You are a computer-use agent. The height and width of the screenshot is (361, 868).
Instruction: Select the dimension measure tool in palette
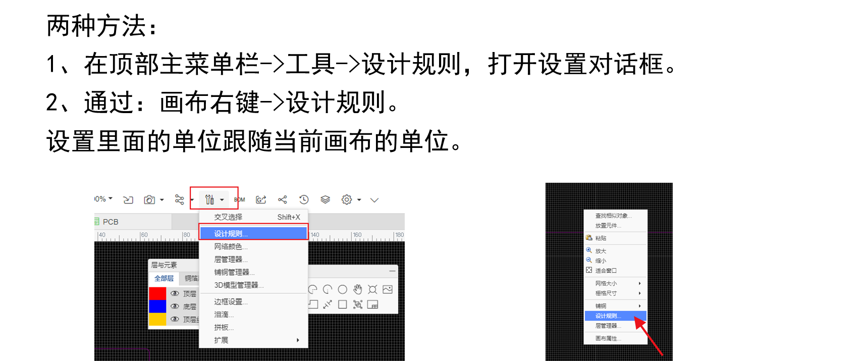(x=328, y=304)
